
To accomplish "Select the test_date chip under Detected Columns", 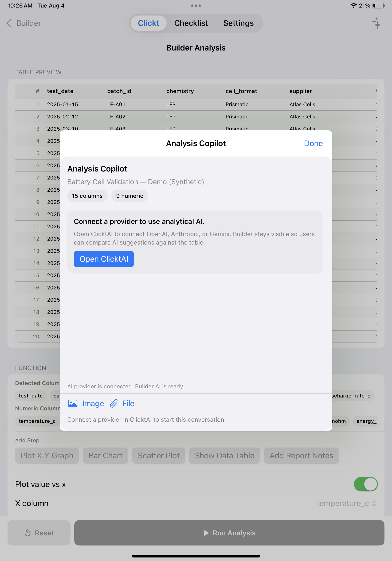I will tap(31, 396).
